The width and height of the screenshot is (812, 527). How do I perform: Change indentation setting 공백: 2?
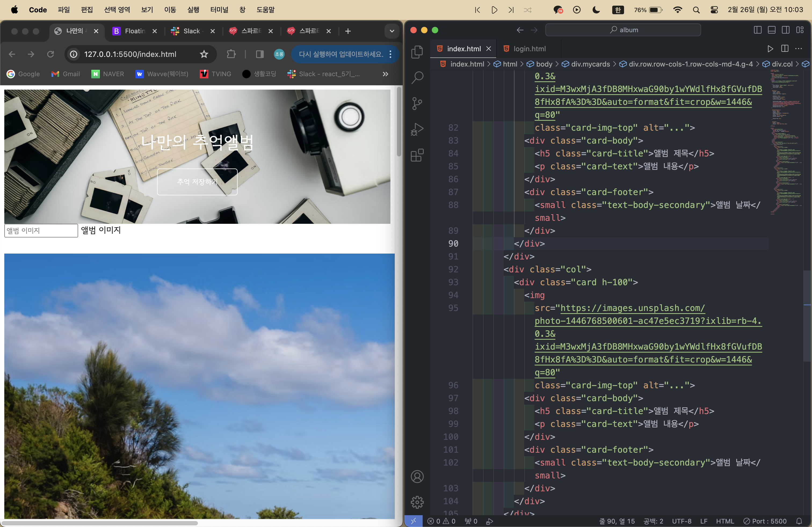pos(653,521)
